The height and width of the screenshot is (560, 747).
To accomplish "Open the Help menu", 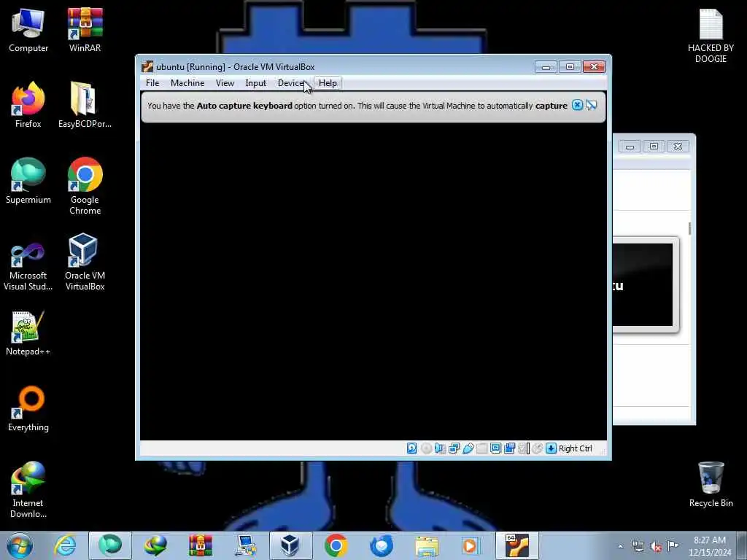I will [x=328, y=83].
